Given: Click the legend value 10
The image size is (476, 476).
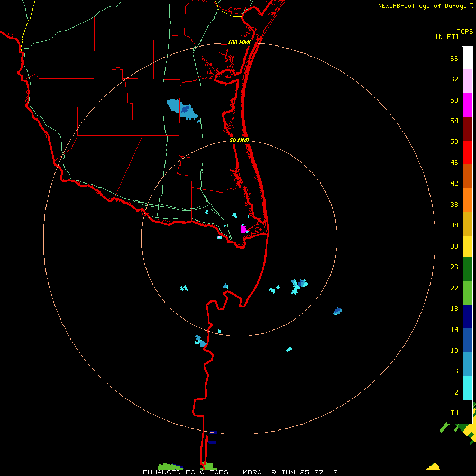Looking at the screenshot, I should [x=454, y=350].
